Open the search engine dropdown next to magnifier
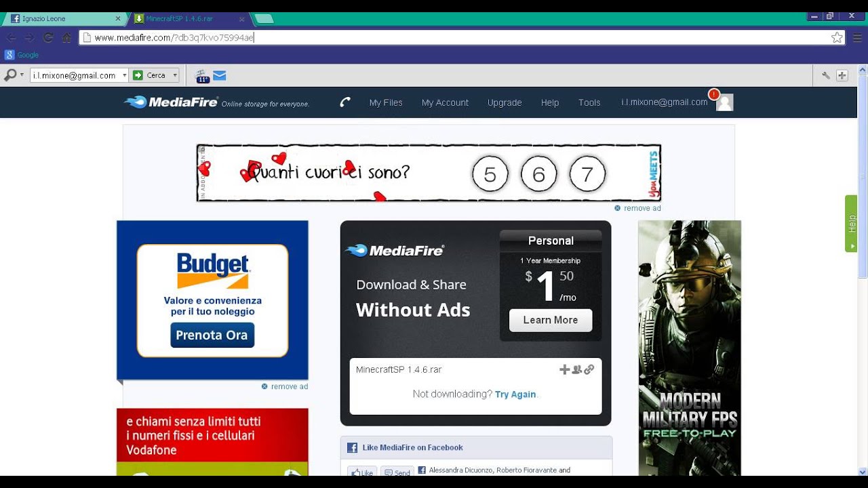868x488 pixels. tap(22, 75)
